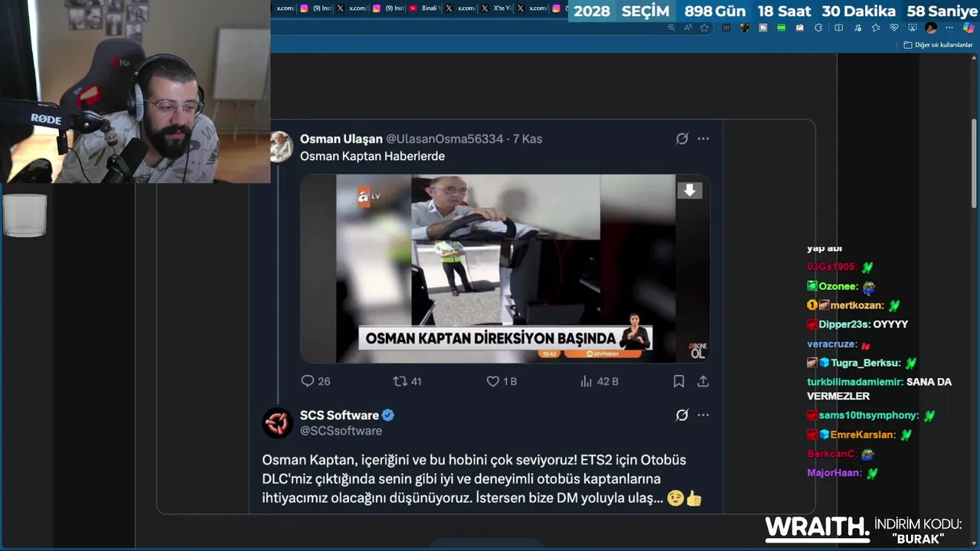Switch to the YouTube 'Binali Y' tab
The width and height of the screenshot is (980, 551).
tap(423, 8)
